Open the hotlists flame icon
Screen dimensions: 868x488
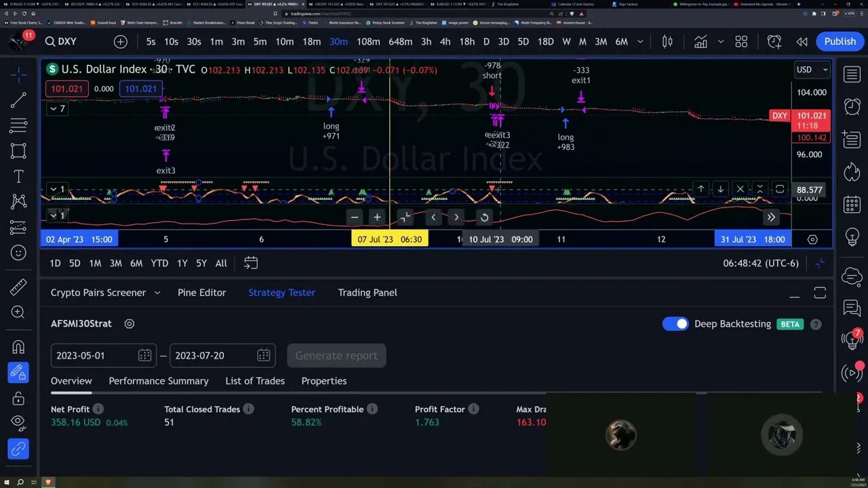[x=852, y=171]
